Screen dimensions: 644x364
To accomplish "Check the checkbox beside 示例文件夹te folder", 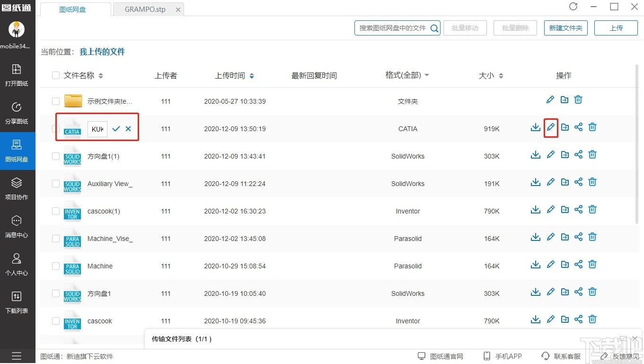I will [55, 101].
